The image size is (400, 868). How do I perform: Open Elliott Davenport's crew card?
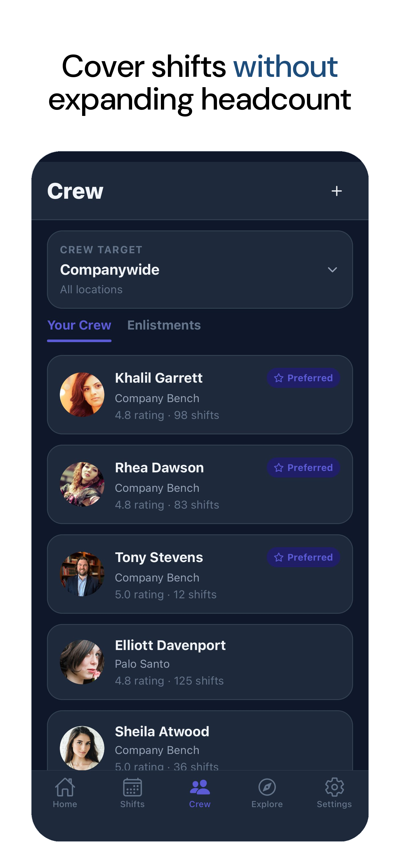click(x=200, y=662)
